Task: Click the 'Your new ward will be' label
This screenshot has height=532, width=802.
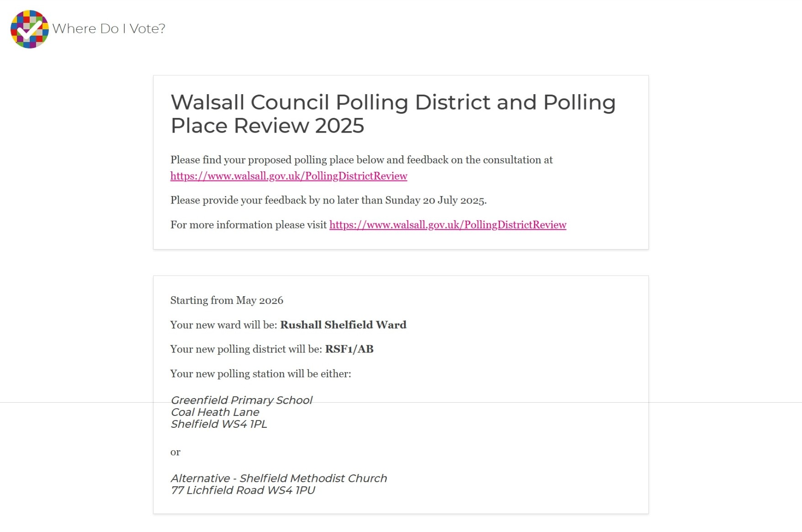Action: pyautogui.click(x=224, y=325)
